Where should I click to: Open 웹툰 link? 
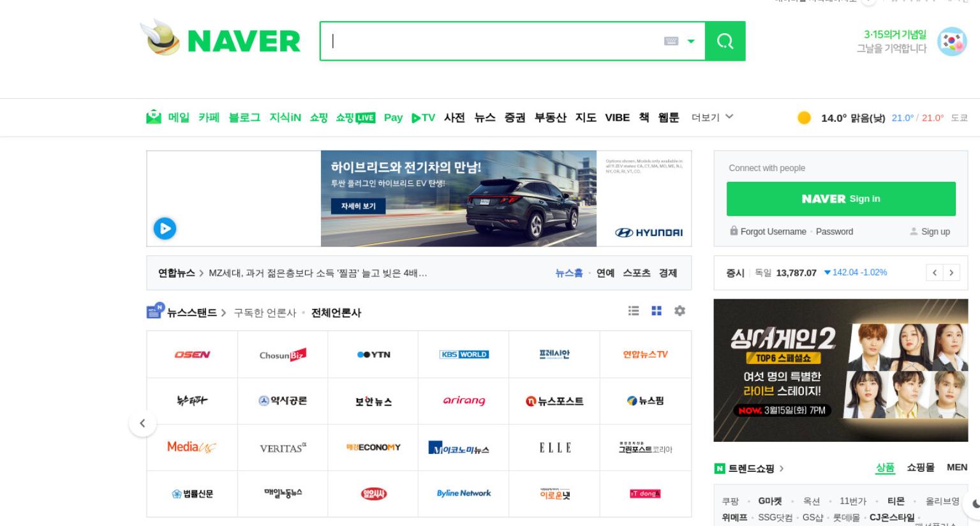coord(669,117)
